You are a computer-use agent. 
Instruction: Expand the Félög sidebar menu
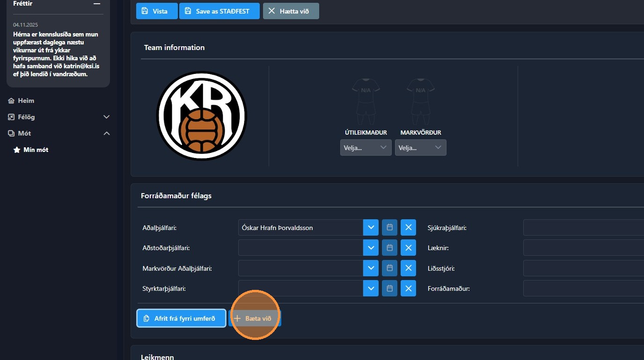(x=59, y=117)
